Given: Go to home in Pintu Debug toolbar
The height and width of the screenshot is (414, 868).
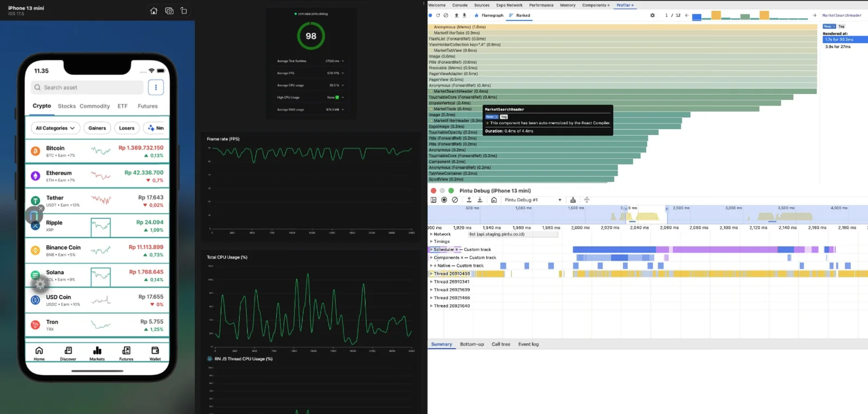Looking at the screenshot, I should tap(494, 200).
